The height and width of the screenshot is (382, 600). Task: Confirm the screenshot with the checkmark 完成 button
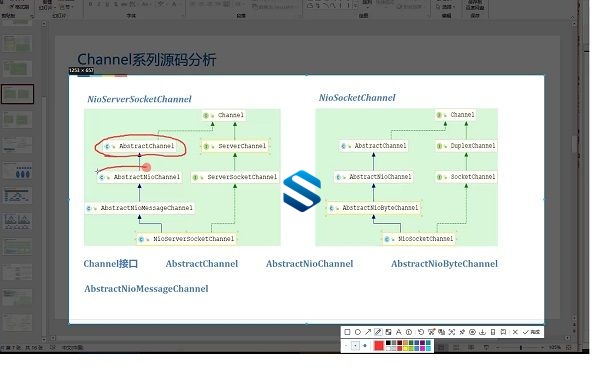click(532, 332)
